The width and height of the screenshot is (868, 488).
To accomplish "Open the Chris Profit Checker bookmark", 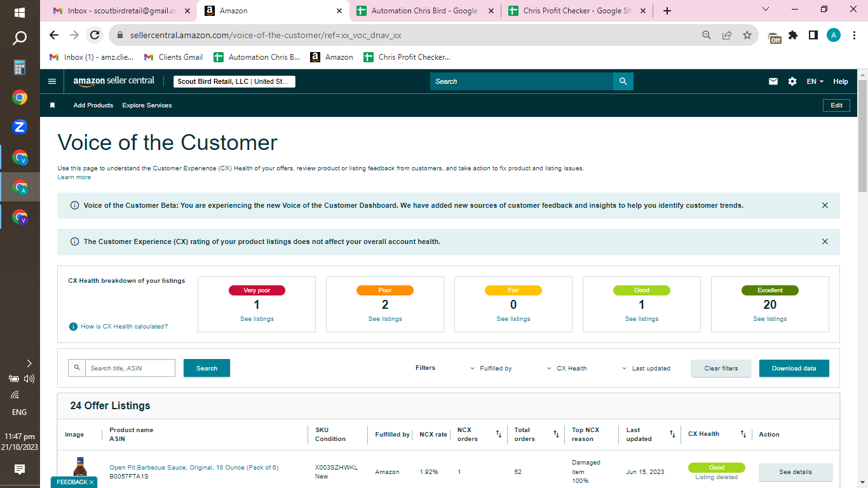I will (x=407, y=57).
